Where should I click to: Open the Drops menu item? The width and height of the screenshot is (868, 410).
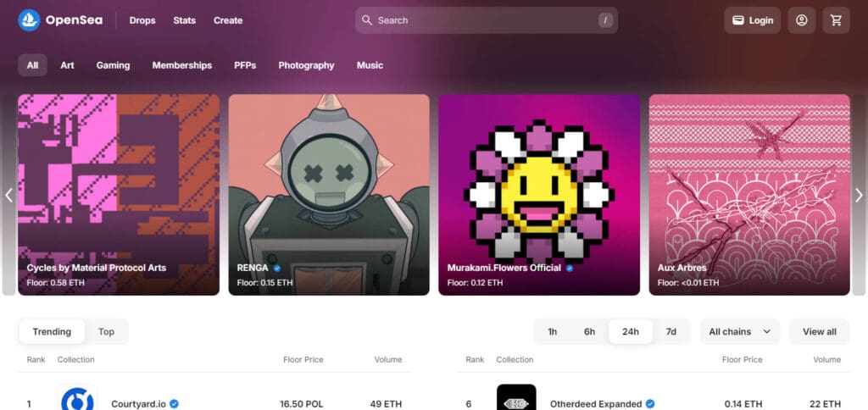142,20
